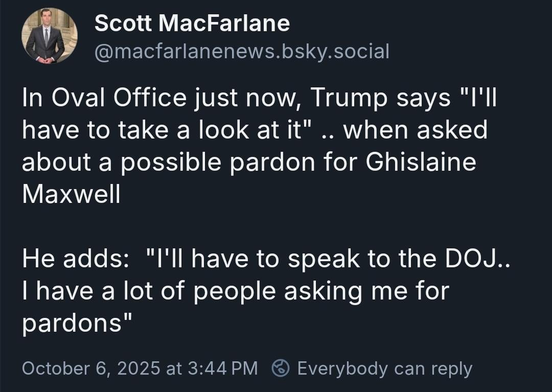Click the word "Trump" in the post
Image resolution: width=552 pixels, height=392 pixels.
pos(349,99)
